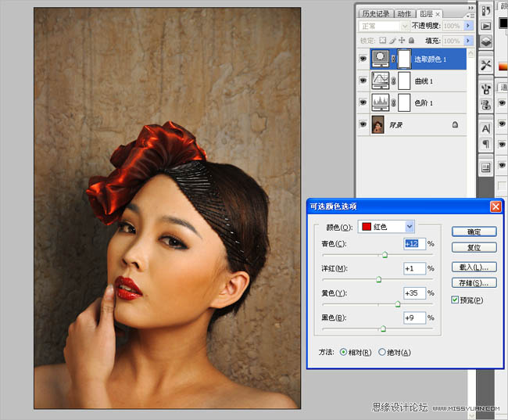The image size is (508, 420).
Task: Open the Layers icon in collapsed dock
Action: pyautogui.click(x=485, y=41)
